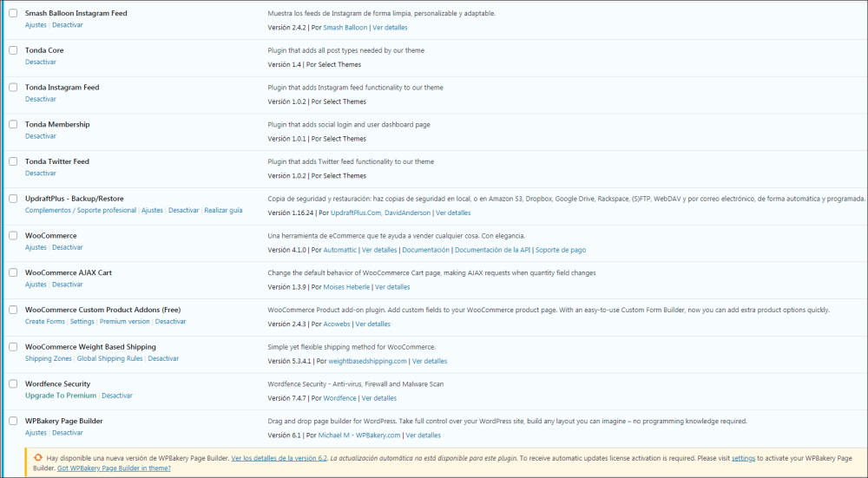
Task: Check the Smash Balloon Instagram Feed checkbox
Action: click(13, 13)
